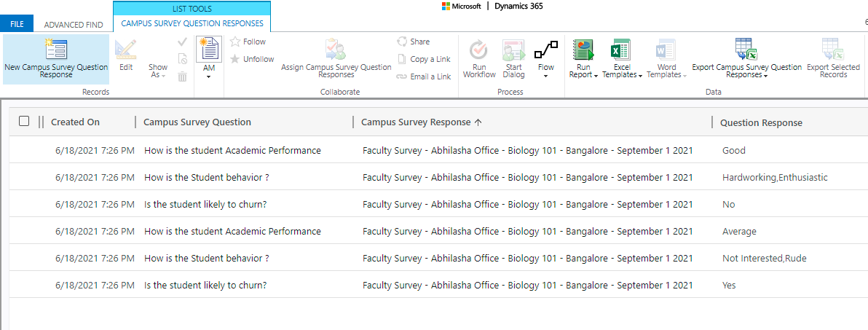Click Copy a Link button
The width and height of the screenshot is (868, 330).
(424, 59)
